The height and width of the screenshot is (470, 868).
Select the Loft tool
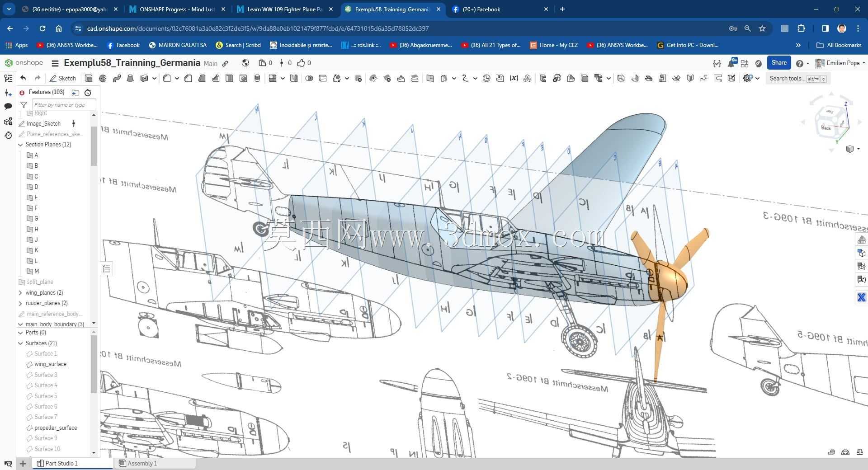[x=130, y=78]
